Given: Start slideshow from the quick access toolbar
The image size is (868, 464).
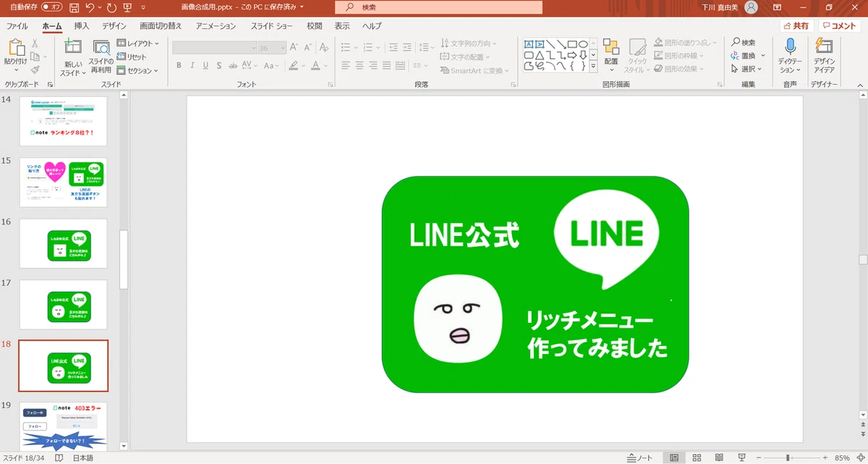Looking at the screenshot, I should 128,7.
